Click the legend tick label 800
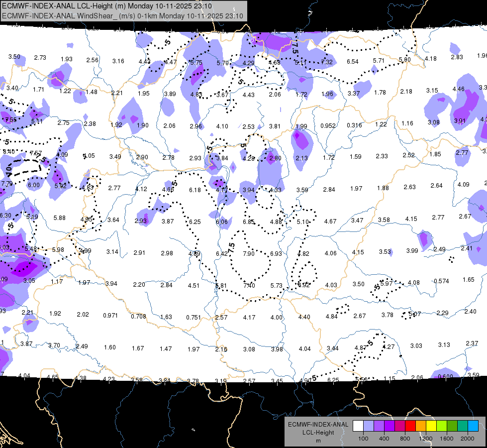This screenshot has width=487, height=448. coord(405,439)
